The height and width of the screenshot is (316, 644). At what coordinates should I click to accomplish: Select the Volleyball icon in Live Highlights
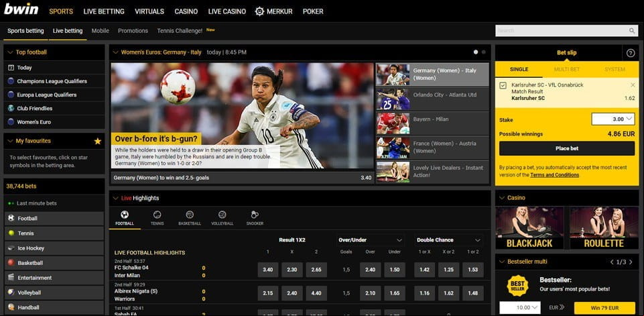click(222, 215)
